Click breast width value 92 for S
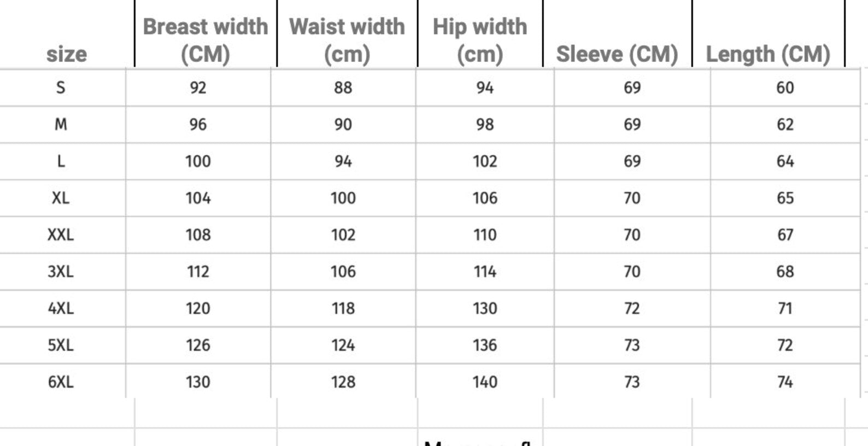Screen dimensions: 868x446 [x=198, y=87]
